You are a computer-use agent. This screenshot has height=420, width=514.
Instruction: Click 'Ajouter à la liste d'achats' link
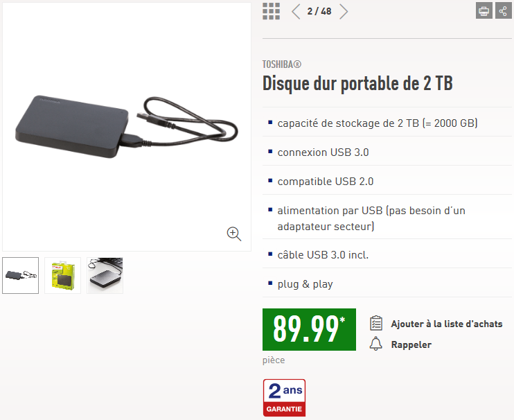point(447,324)
